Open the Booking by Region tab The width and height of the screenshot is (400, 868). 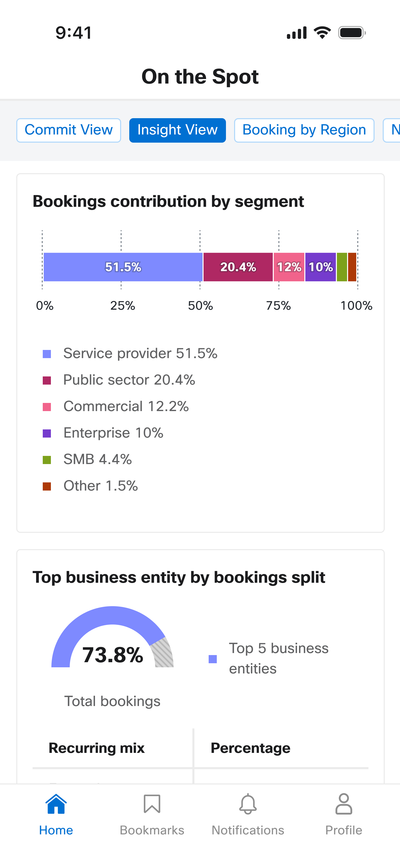[x=304, y=130]
